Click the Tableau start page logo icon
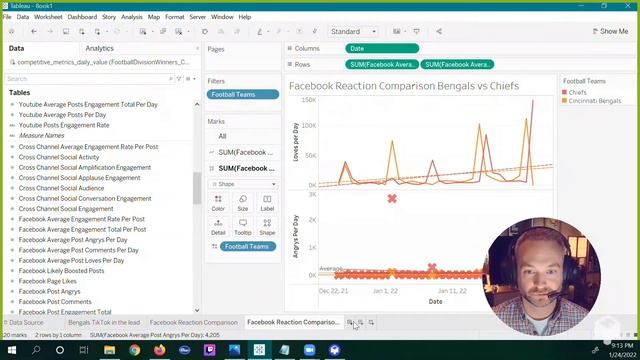 click(x=12, y=31)
